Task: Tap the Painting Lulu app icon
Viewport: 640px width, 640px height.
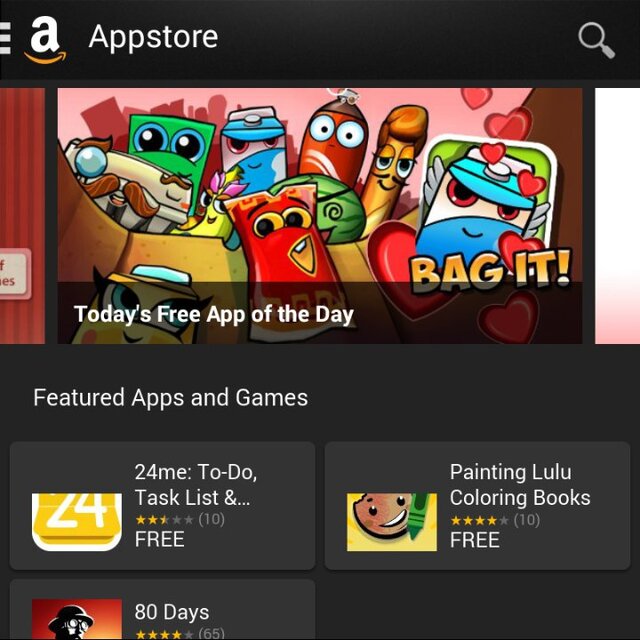Action: pos(392,522)
